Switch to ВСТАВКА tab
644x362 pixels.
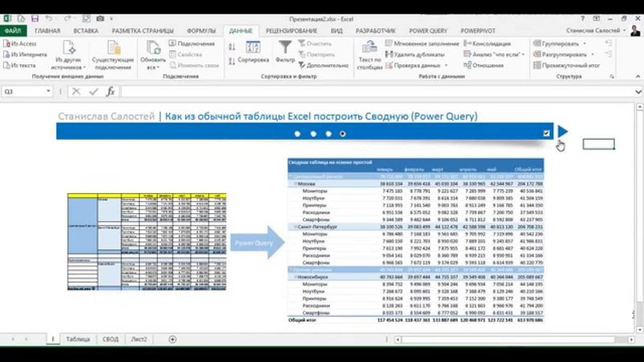point(86,31)
